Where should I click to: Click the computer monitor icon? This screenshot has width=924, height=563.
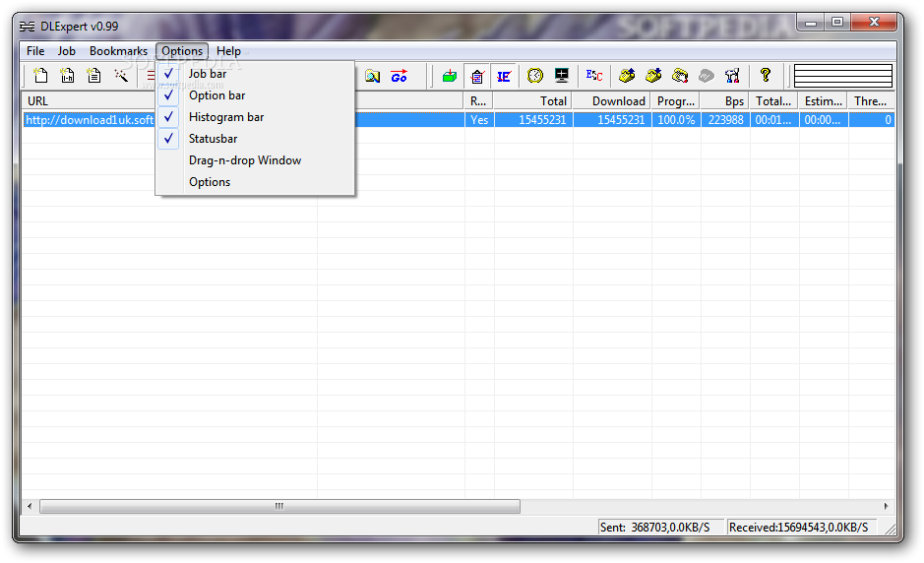tap(562, 76)
